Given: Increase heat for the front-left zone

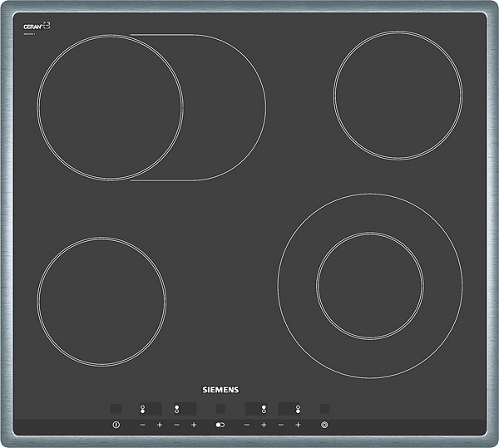Looking at the screenshot, I should (x=160, y=425).
